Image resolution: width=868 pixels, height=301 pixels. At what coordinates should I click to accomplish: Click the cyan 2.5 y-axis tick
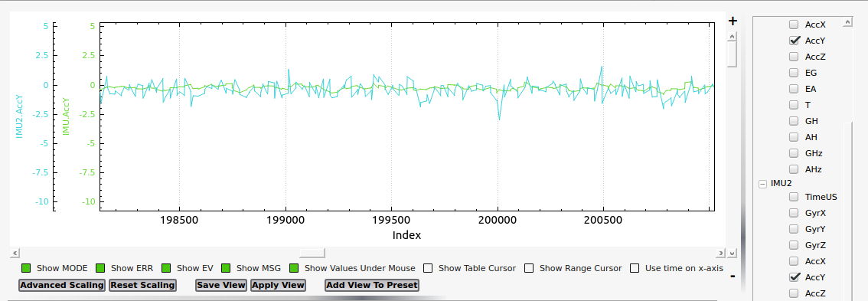(x=43, y=56)
